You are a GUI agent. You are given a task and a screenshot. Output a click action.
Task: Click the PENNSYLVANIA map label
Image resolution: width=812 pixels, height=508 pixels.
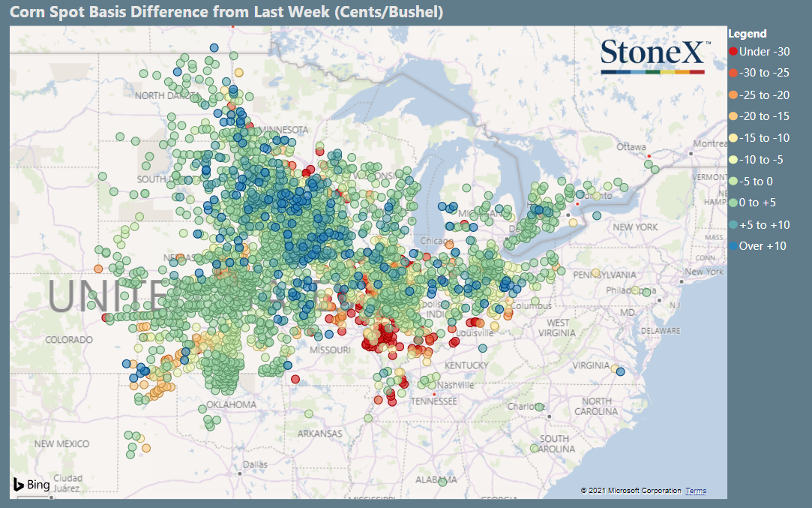(x=604, y=275)
